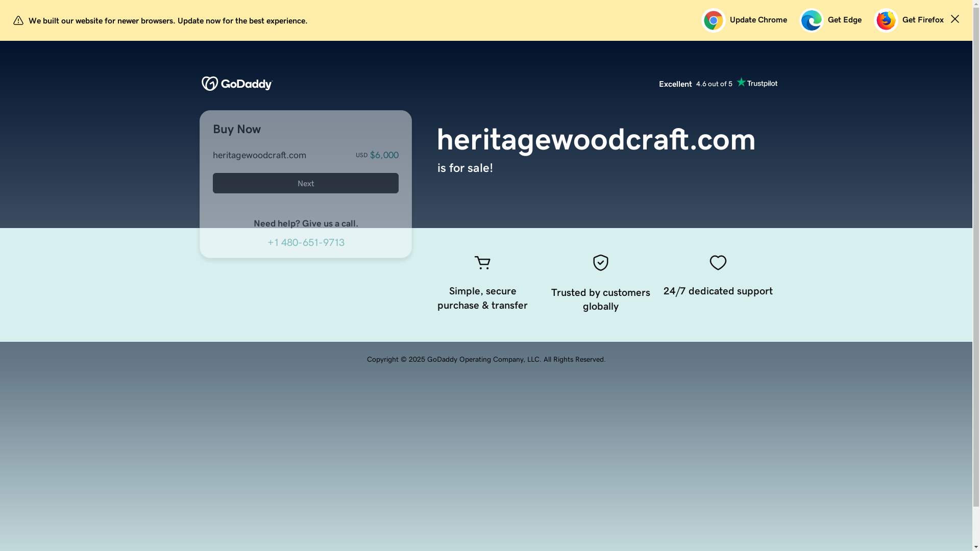Click the shopping cart icon
Image resolution: width=980 pixels, height=551 pixels.
coord(482,263)
